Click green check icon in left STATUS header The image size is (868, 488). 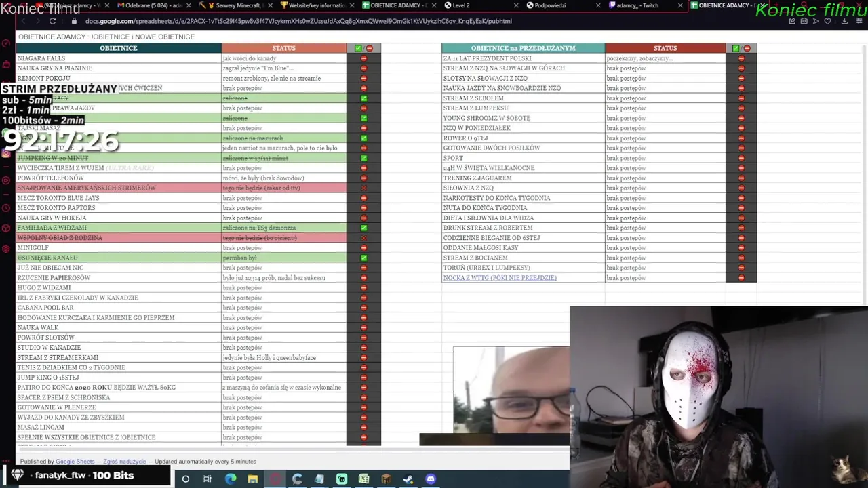[x=358, y=48]
